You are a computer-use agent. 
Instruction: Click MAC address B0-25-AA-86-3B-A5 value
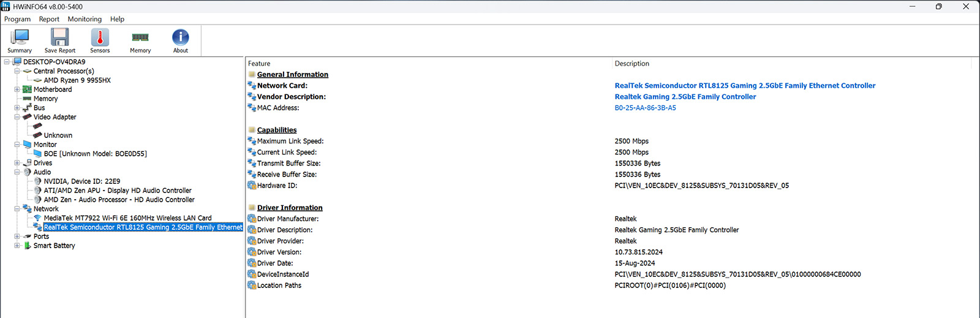646,108
